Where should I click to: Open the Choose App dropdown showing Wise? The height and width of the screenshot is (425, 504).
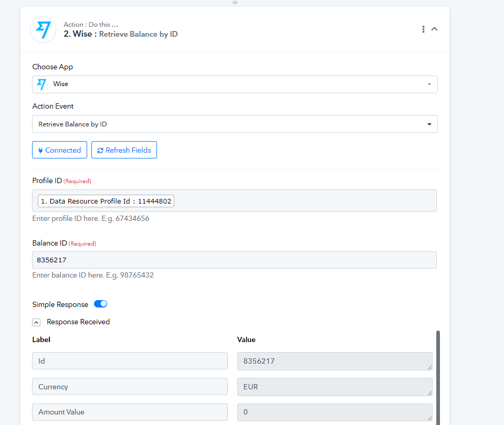(x=235, y=84)
